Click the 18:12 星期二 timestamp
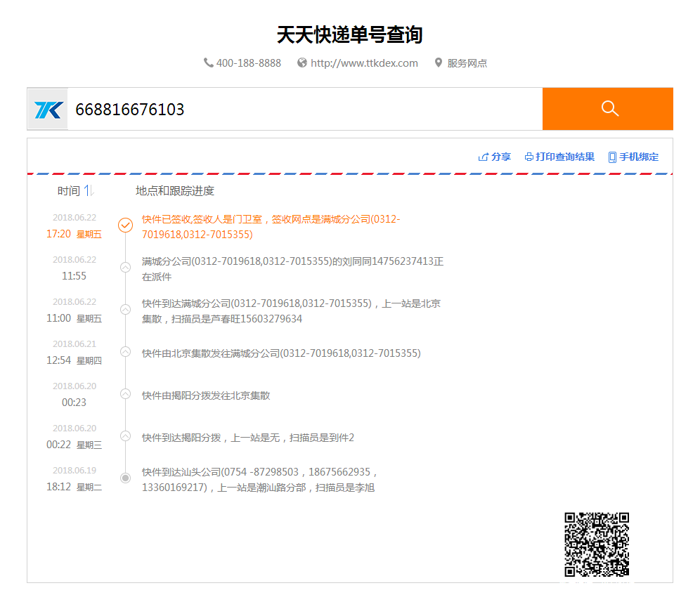700x595 pixels. click(x=74, y=487)
